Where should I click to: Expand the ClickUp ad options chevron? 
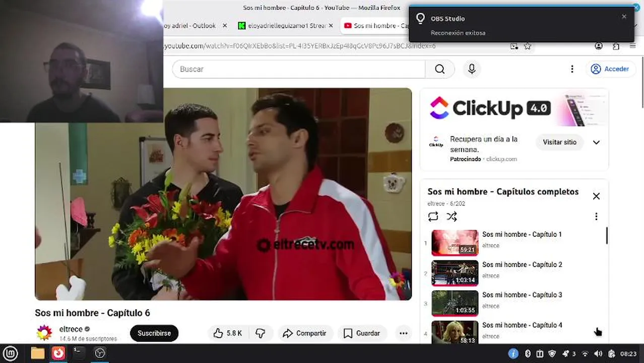pyautogui.click(x=596, y=142)
